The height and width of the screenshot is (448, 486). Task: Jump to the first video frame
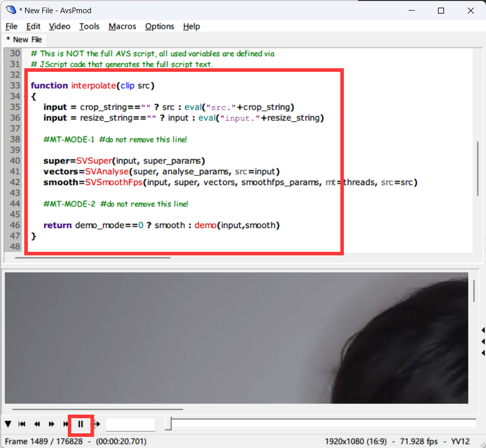click(x=22, y=424)
